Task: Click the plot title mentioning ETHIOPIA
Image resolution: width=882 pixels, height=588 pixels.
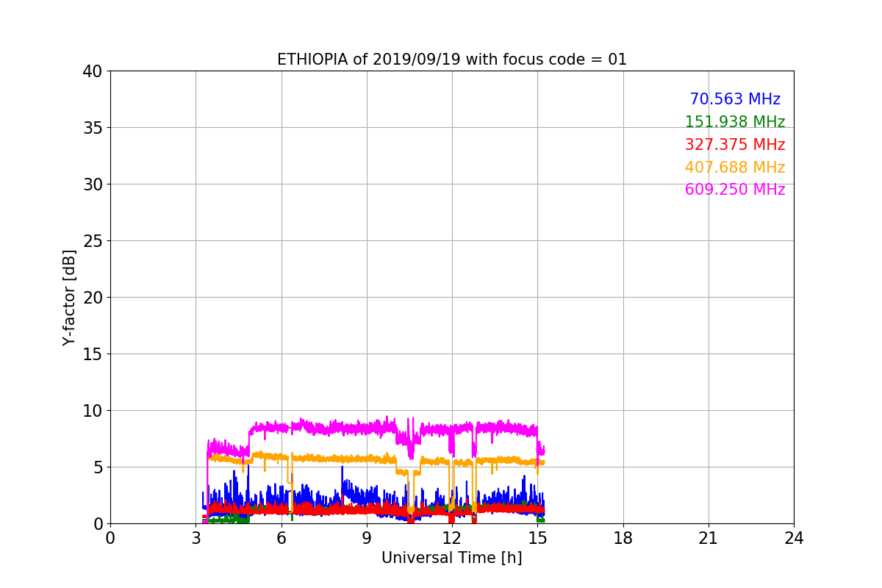Action: (x=452, y=60)
